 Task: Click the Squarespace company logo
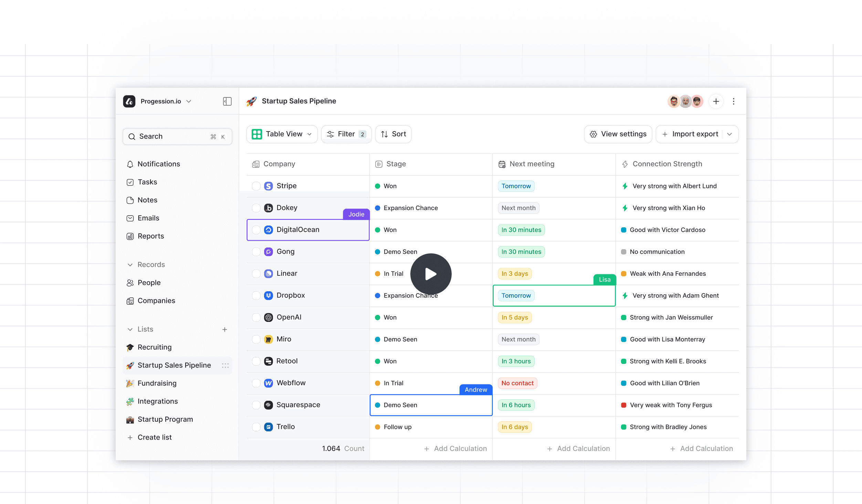click(269, 405)
